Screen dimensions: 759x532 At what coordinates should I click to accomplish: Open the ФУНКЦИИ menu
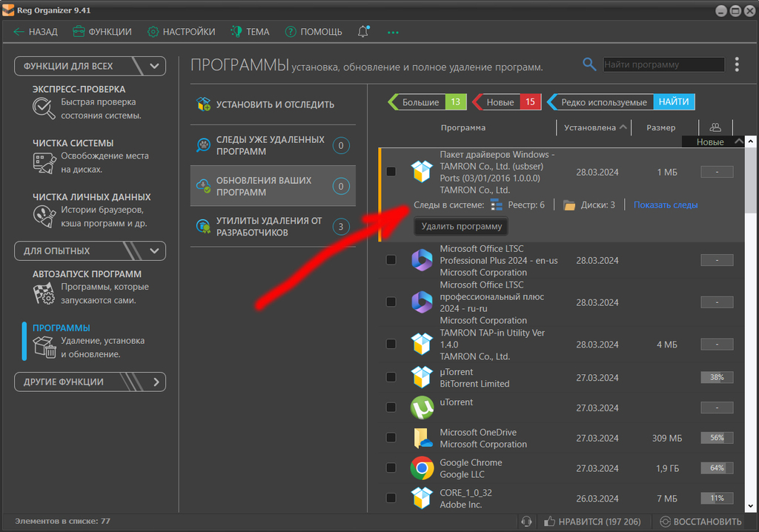tap(102, 32)
